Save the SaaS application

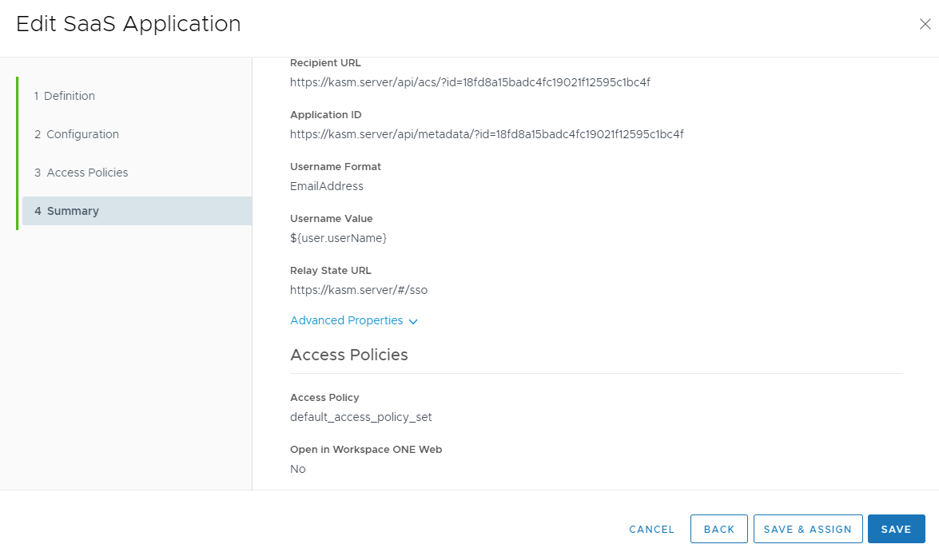pos(896,529)
